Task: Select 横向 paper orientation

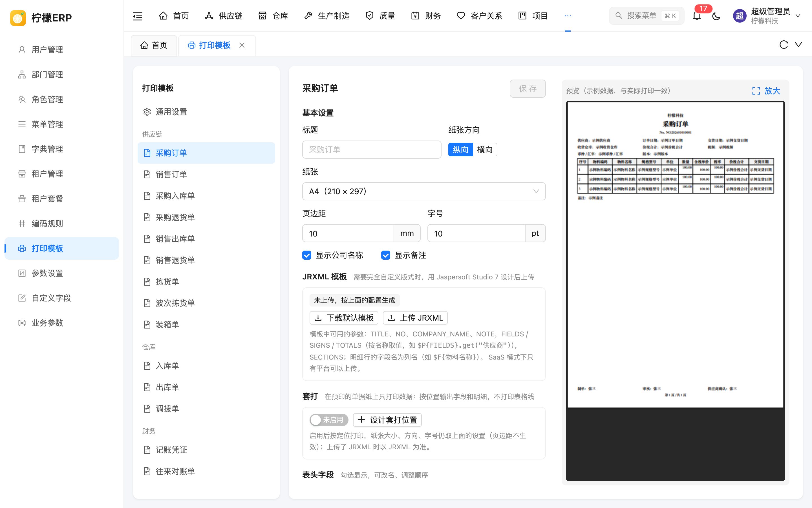Action: coord(485,150)
